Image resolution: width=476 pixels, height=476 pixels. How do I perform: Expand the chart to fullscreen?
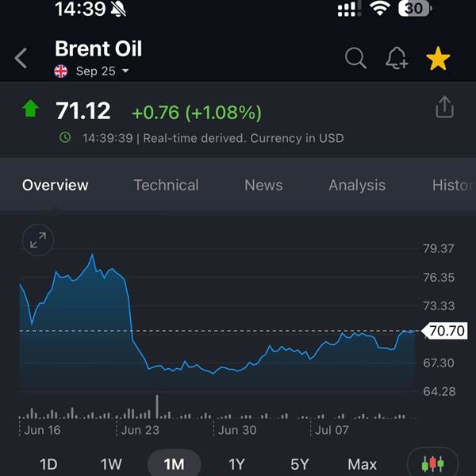38,240
